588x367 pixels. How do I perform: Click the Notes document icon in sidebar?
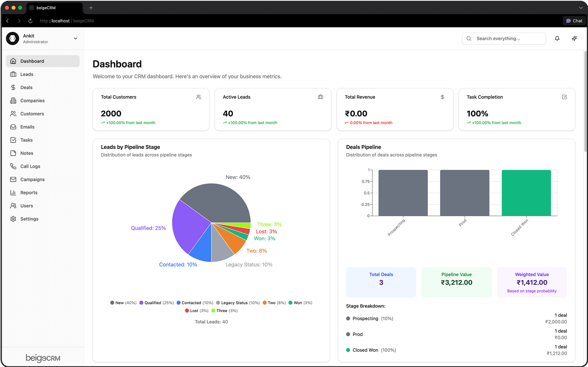coord(13,153)
